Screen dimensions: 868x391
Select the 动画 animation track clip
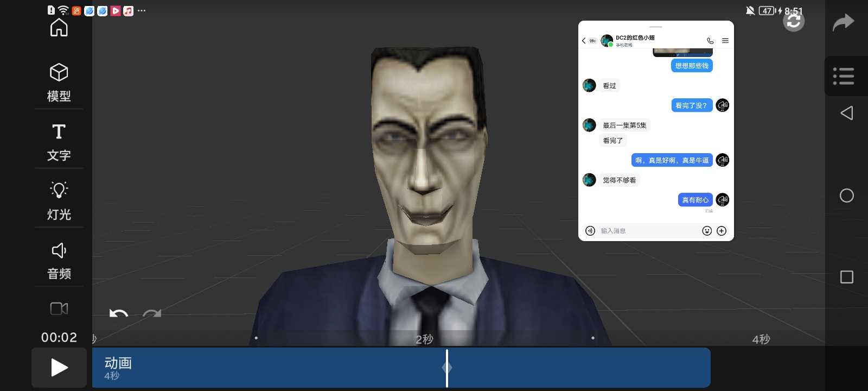click(401, 368)
